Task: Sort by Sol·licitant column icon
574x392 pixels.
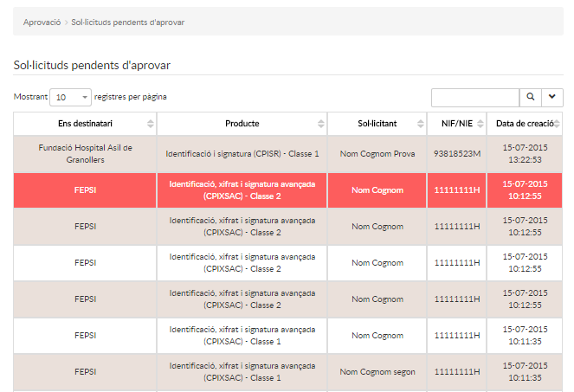Action: click(422, 124)
